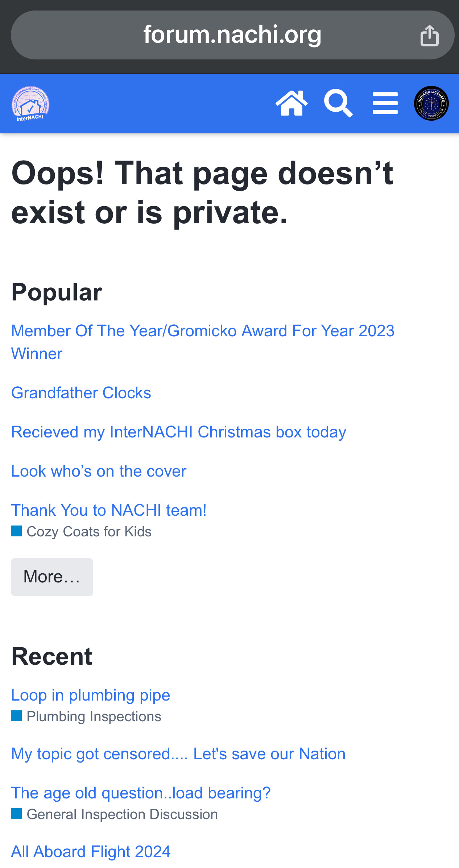Image resolution: width=459 pixels, height=868 pixels.
Task: Open Loop in plumbing pipe topic
Action: click(91, 695)
